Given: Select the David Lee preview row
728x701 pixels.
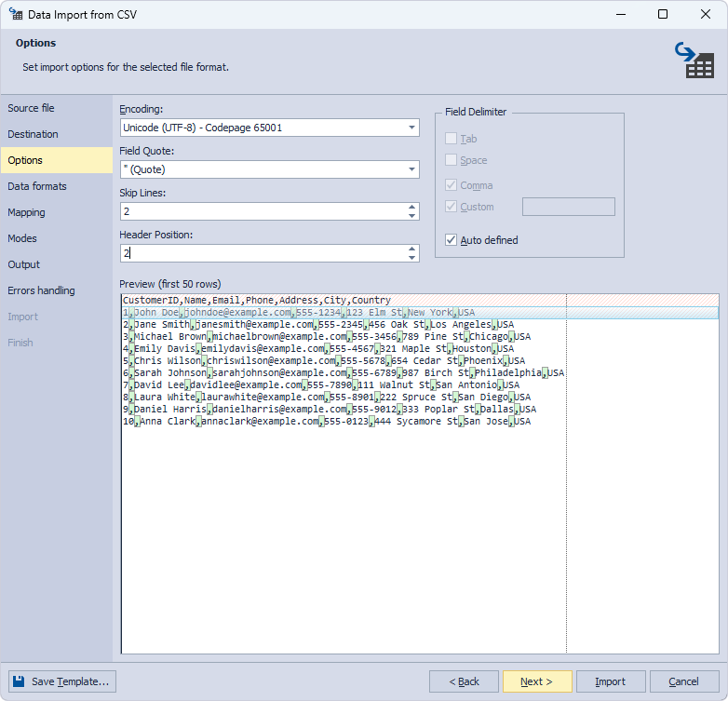Looking at the screenshot, I should [x=420, y=384].
